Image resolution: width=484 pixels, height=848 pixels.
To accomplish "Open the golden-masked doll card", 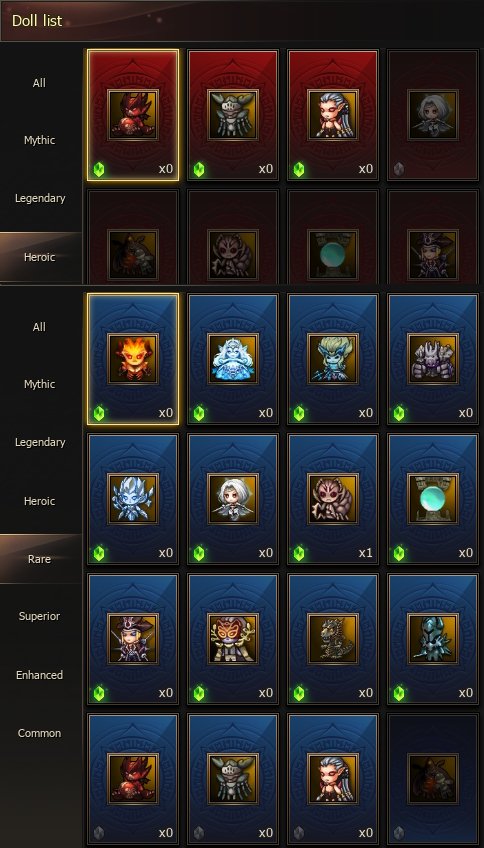I will click(233, 639).
